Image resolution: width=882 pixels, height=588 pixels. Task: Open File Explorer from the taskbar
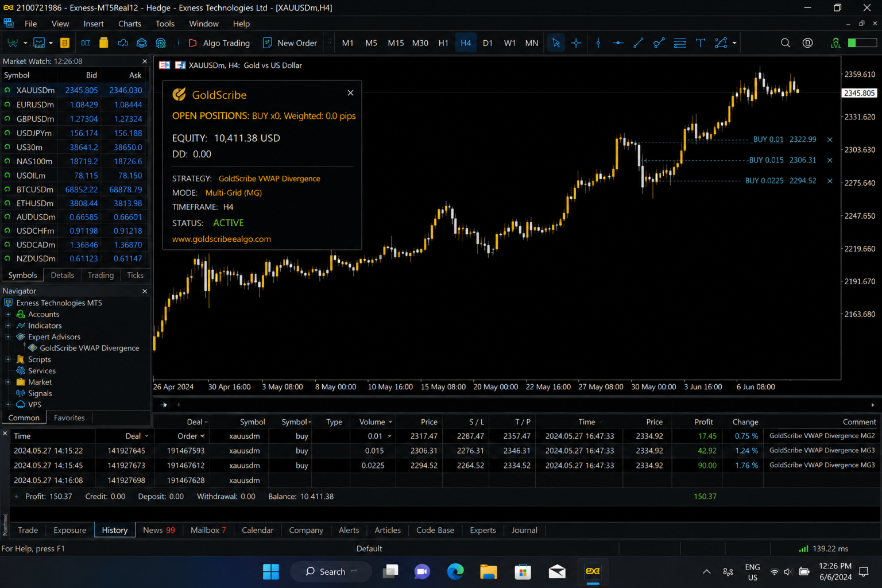tap(489, 572)
